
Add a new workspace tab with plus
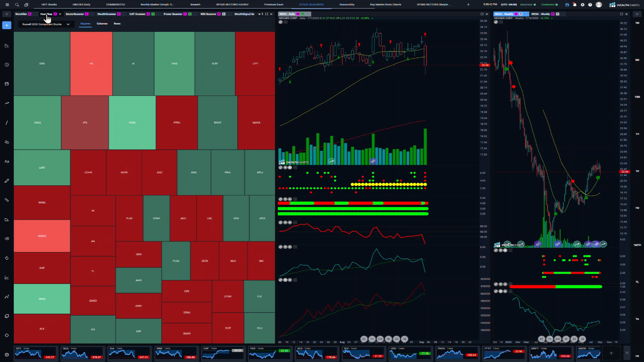(468, 5)
